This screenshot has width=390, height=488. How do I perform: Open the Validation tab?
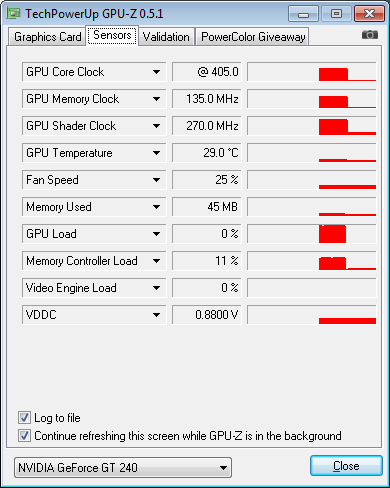pos(166,37)
